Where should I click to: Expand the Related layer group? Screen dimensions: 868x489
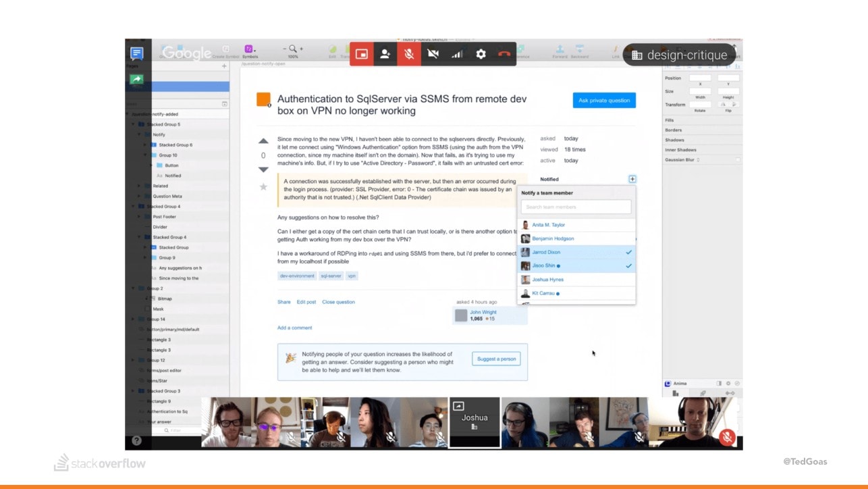pos(140,186)
